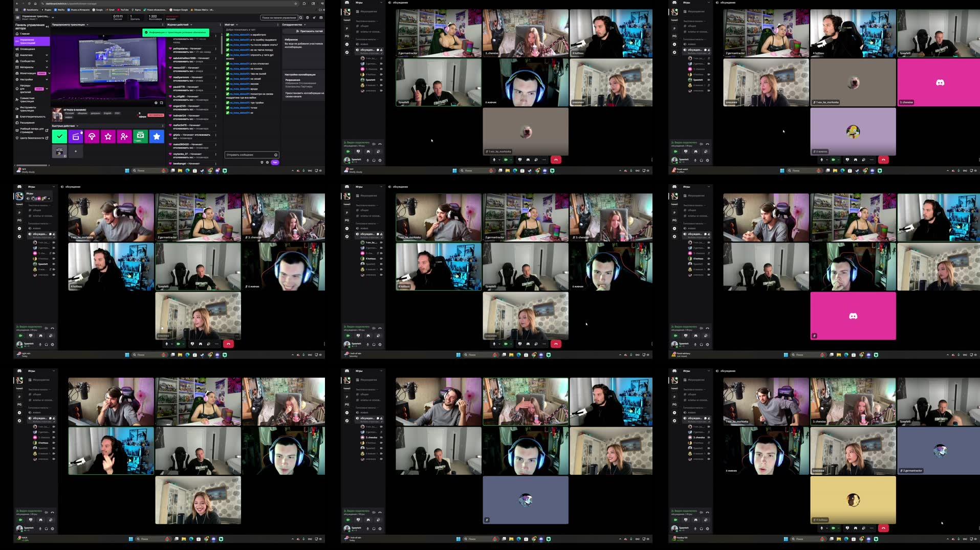Open options for polinpolarna follow entry

coord(215,49)
